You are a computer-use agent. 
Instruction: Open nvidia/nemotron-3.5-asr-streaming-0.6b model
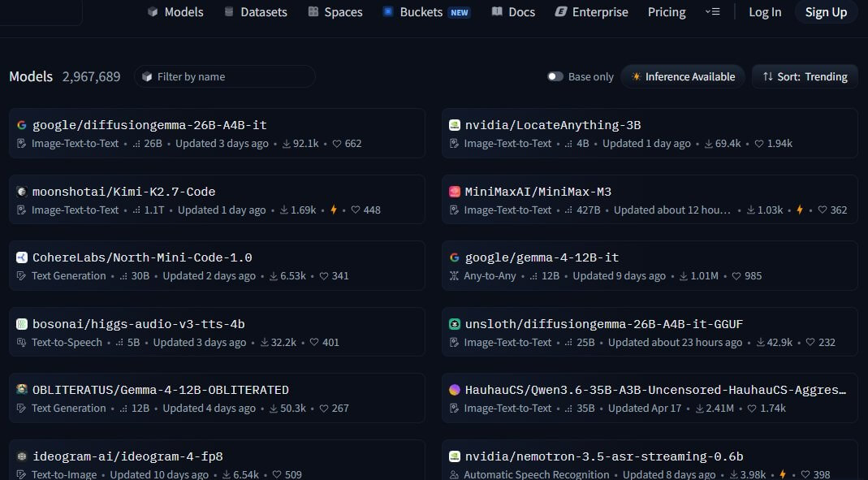[x=650, y=460]
